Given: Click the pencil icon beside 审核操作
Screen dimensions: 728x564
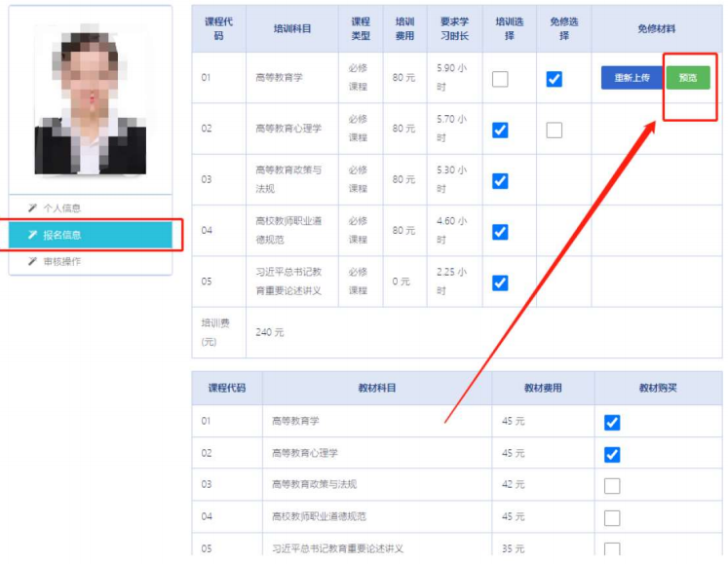Looking at the screenshot, I should click(33, 262).
